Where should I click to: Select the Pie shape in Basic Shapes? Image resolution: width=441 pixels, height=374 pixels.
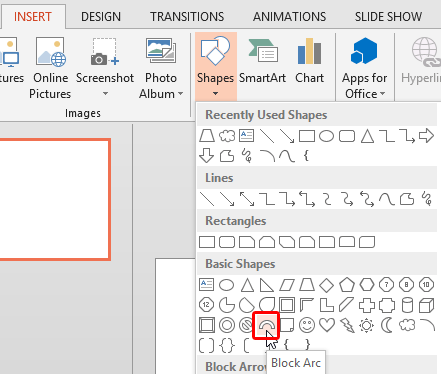click(x=227, y=305)
